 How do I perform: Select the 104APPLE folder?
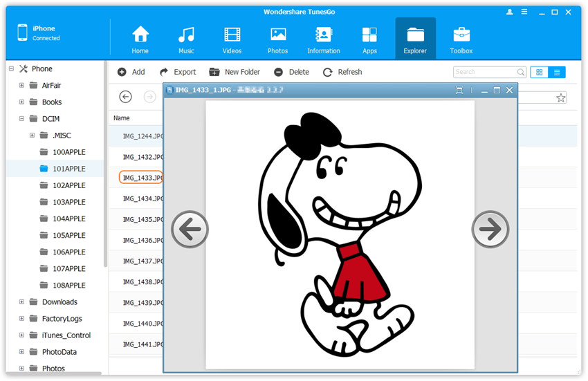click(x=68, y=219)
